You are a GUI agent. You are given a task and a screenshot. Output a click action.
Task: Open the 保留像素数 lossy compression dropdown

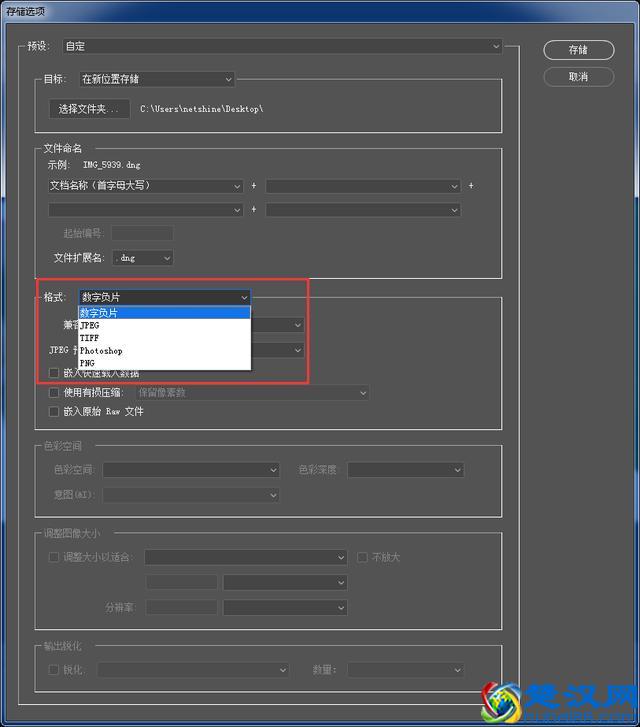coord(253,393)
